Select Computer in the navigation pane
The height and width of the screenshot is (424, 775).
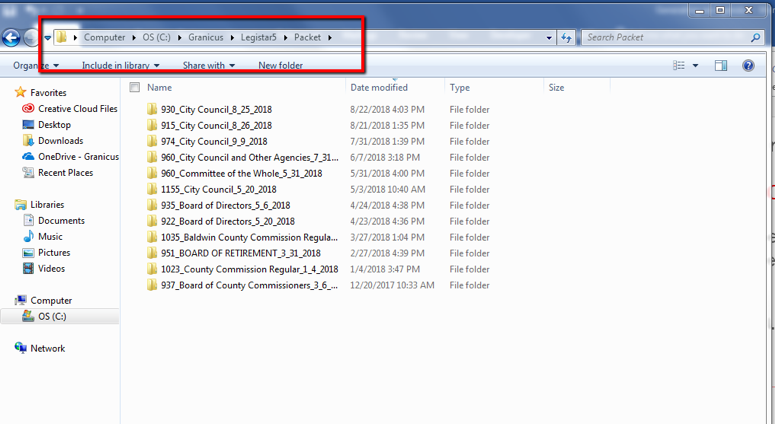pos(51,300)
